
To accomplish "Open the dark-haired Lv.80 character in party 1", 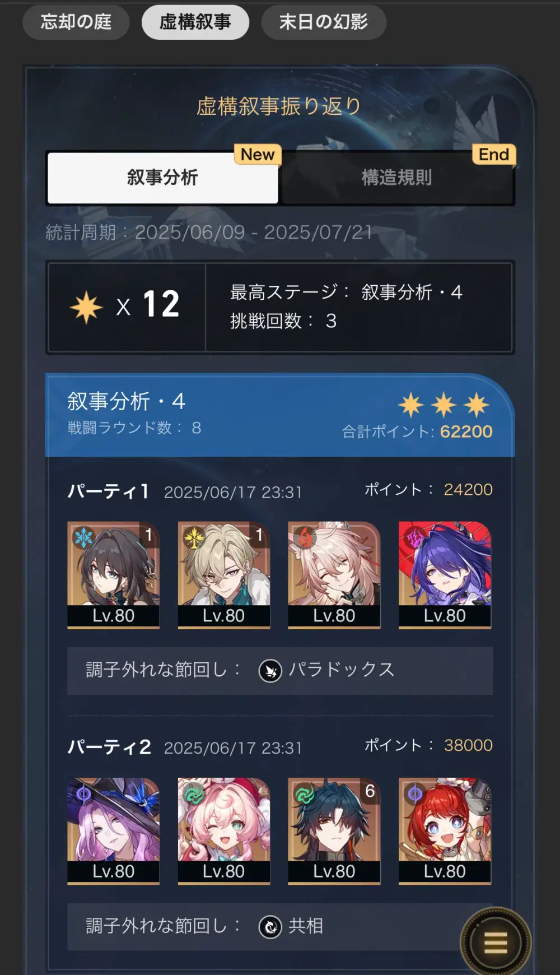I will [x=114, y=575].
